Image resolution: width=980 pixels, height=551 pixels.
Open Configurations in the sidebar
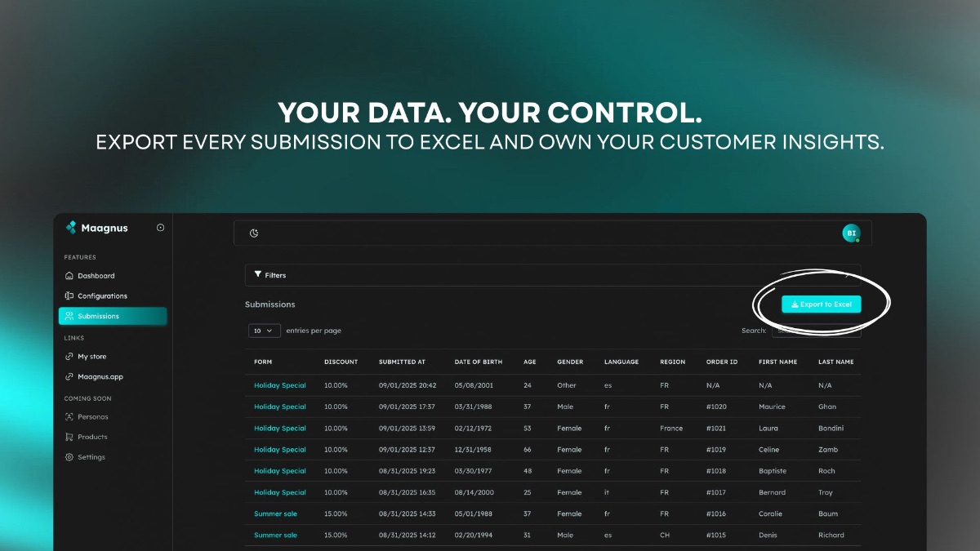(102, 296)
